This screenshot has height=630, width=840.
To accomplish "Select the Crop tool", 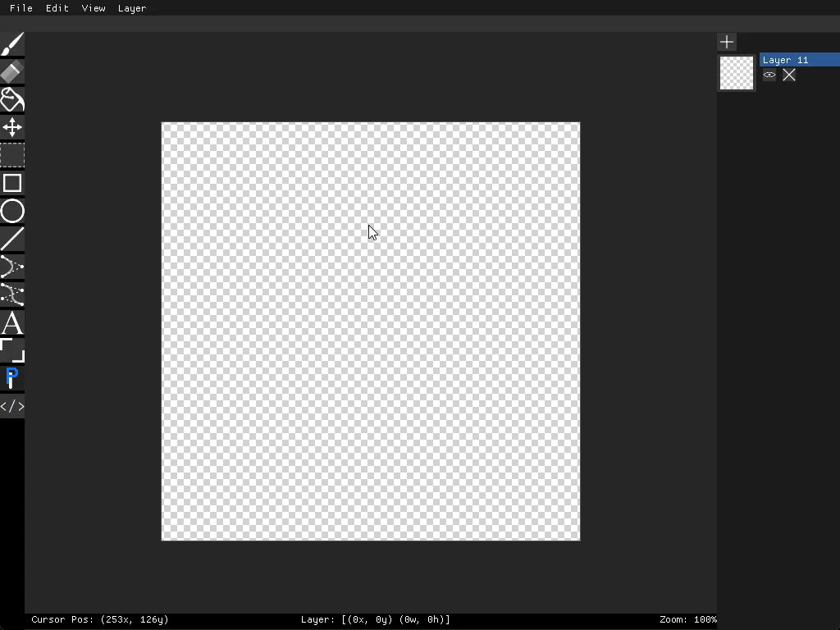I will [12, 350].
